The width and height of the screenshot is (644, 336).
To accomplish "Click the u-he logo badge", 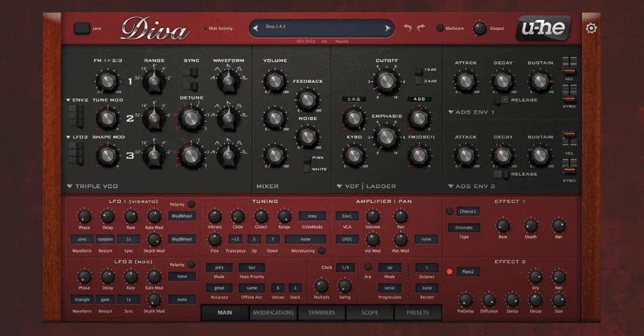I will 543,28.
